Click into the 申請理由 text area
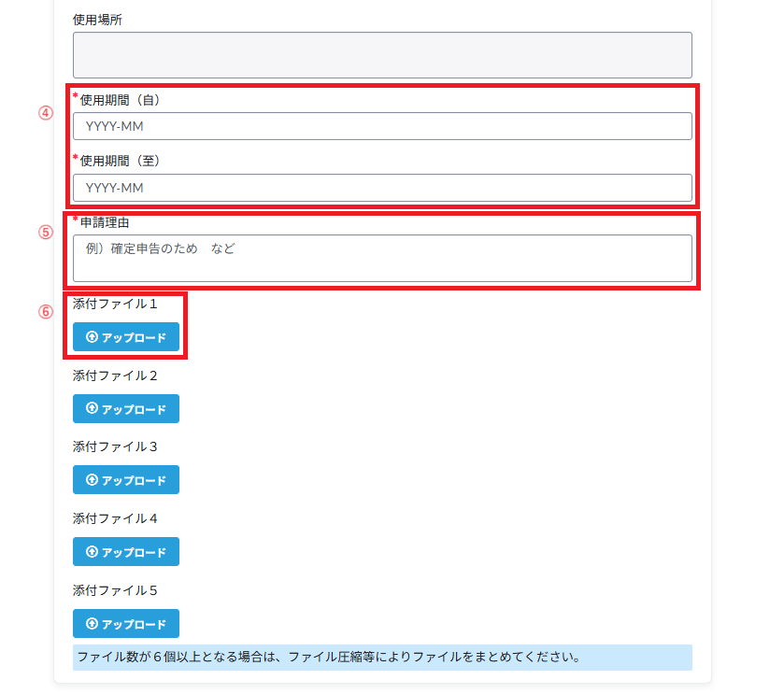The width and height of the screenshot is (784, 694). 382,258
